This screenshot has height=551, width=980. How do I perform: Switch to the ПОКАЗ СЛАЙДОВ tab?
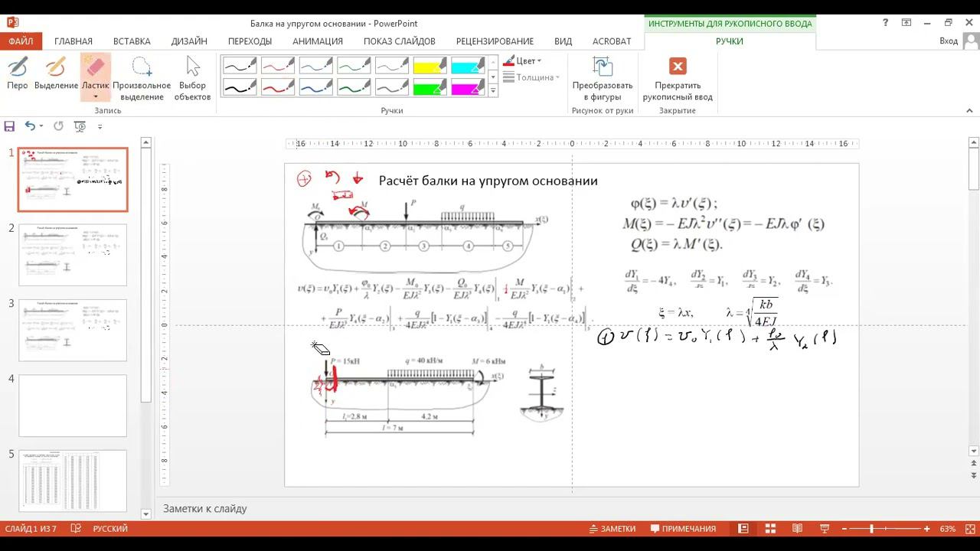(x=400, y=41)
